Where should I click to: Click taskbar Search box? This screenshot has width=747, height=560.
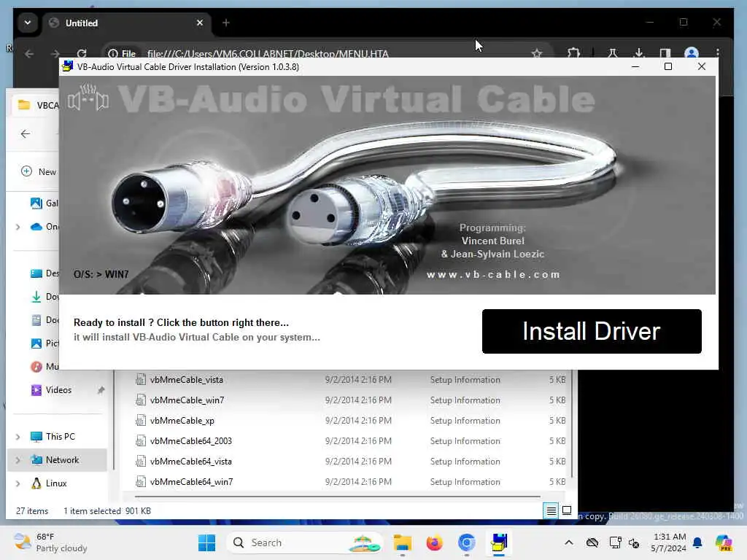tap(304, 542)
